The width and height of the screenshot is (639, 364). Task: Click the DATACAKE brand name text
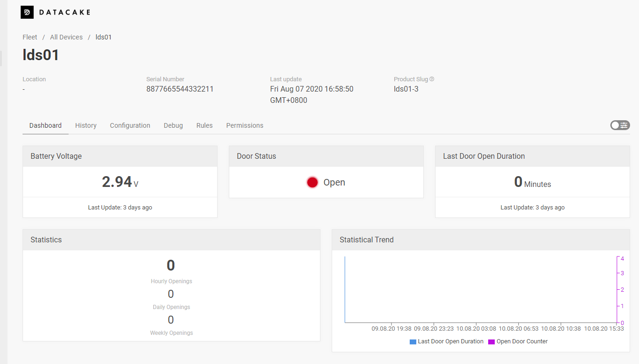[64, 12]
